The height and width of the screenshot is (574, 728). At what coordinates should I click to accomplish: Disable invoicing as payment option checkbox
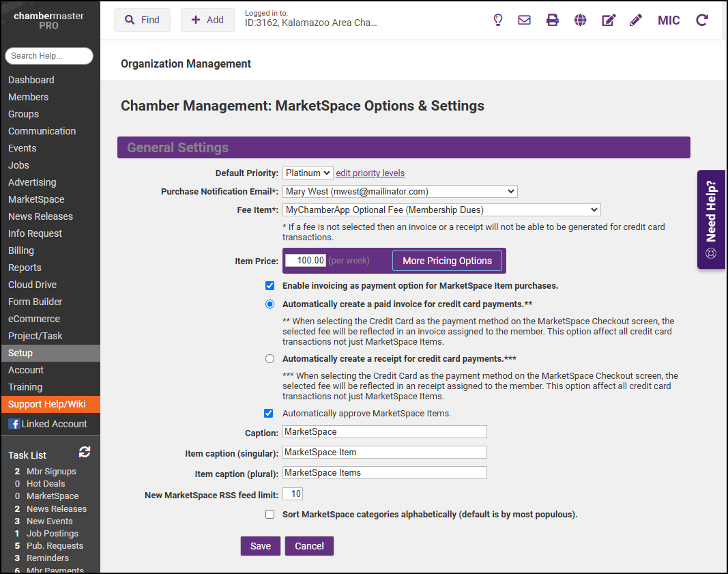tap(270, 285)
